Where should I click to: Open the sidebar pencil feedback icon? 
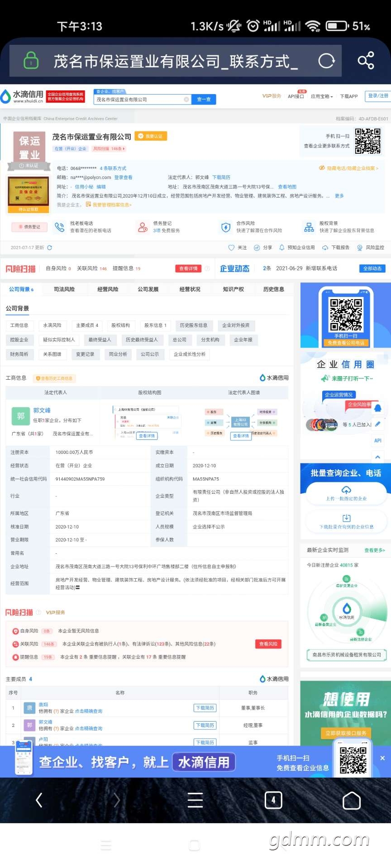pos(378,424)
